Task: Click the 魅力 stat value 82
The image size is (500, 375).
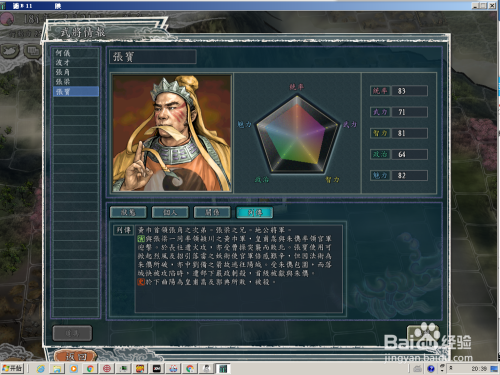Action: click(x=410, y=175)
